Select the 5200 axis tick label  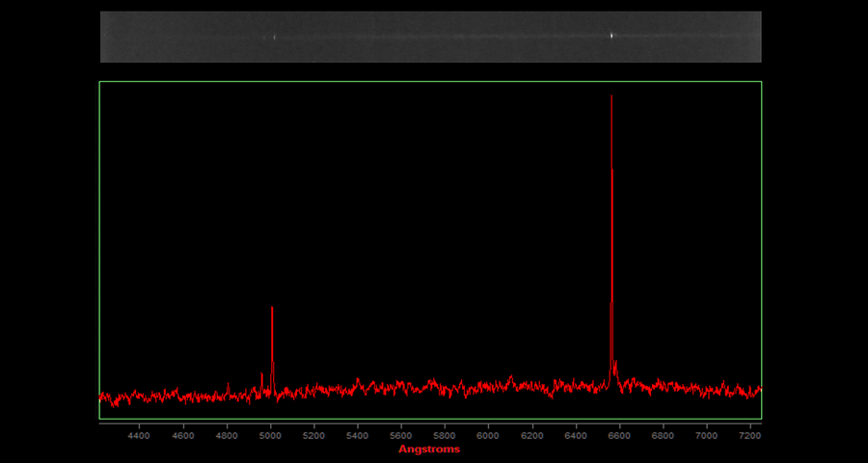pyautogui.click(x=314, y=435)
